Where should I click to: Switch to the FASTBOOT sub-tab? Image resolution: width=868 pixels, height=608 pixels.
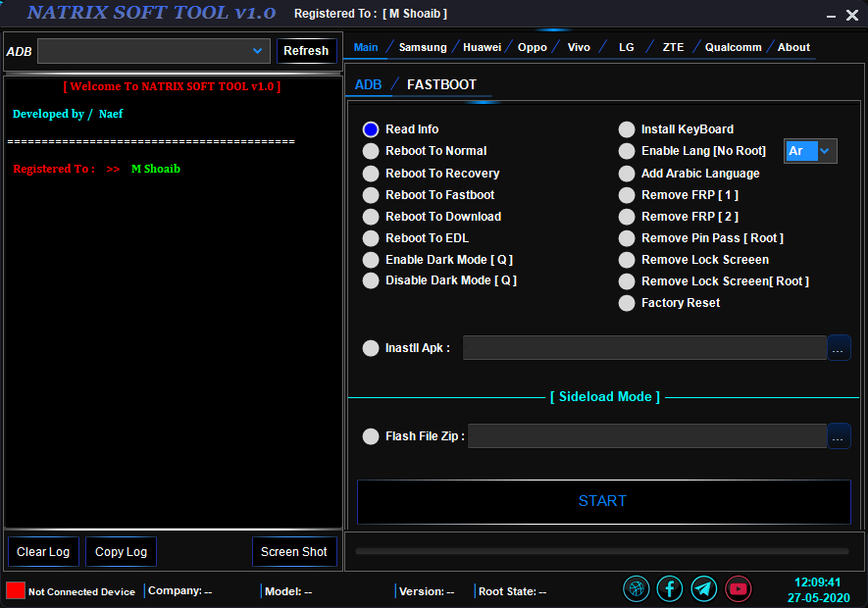click(441, 84)
